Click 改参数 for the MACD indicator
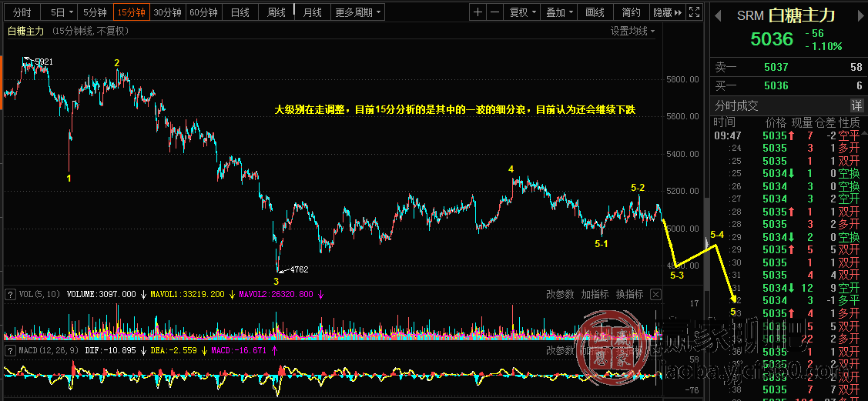The height and width of the screenshot is (401, 868). [560, 350]
